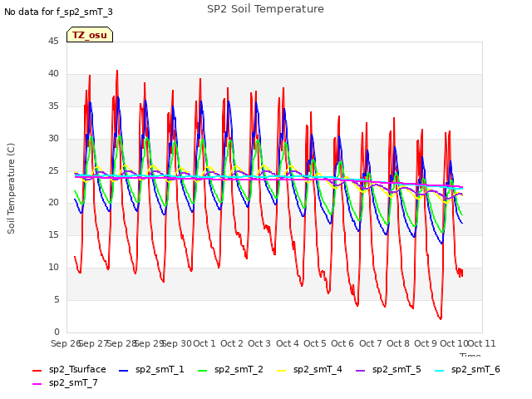Toggle the sp2_smT_1 legend entry
Viewport: 532px width, 399px height.
(151, 369)
